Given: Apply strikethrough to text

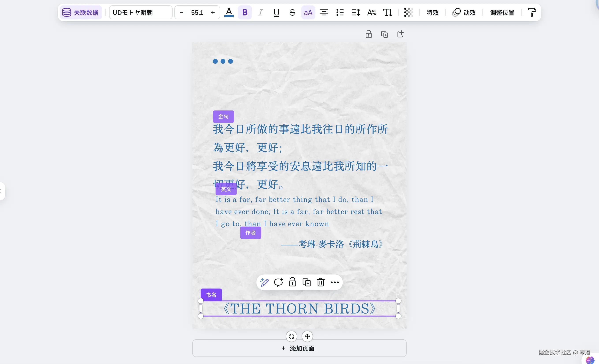Looking at the screenshot, I should 292,12.
